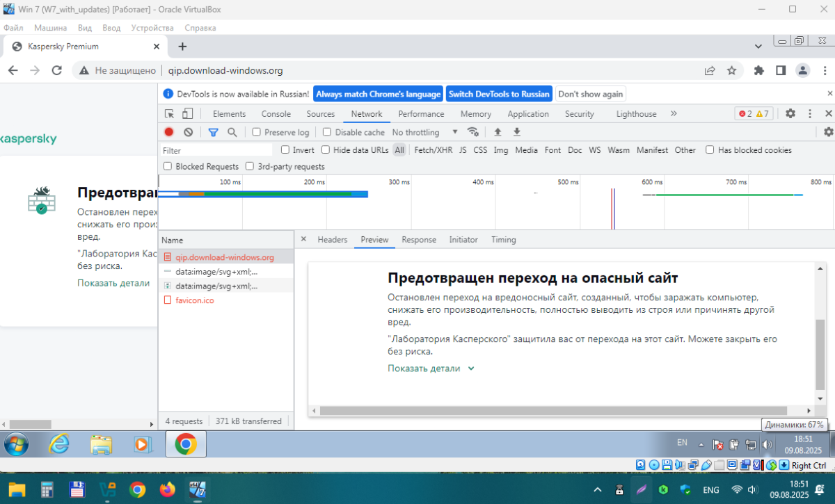Image resolution: width=835 pixels, height=504 pixels.
Task: Open network conditions Wi-Fi icon
Action: (x=473, y=132)
